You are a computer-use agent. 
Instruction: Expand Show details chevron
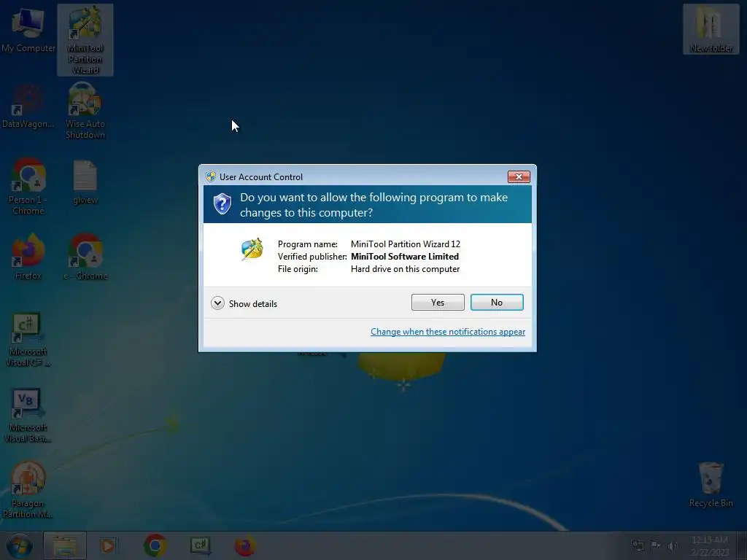tap(217, 303)
